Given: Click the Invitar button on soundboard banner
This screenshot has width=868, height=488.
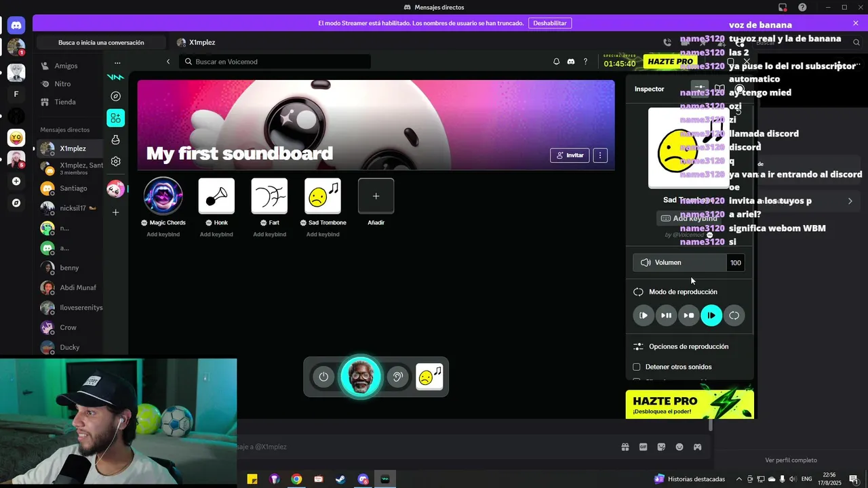Looking at the screenshot, I should coord(570,155).
